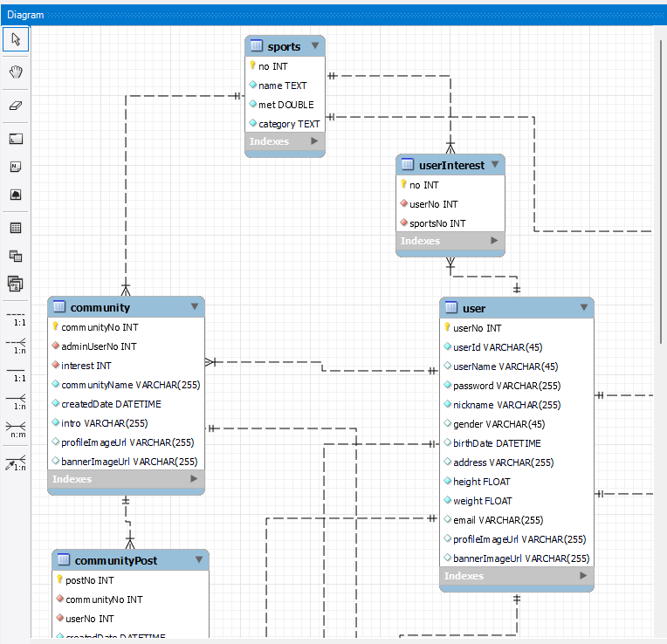The width and height of the screenshot is (667, 644).
Task: Select the new layer tool
Action: click(x=16, y=139)
